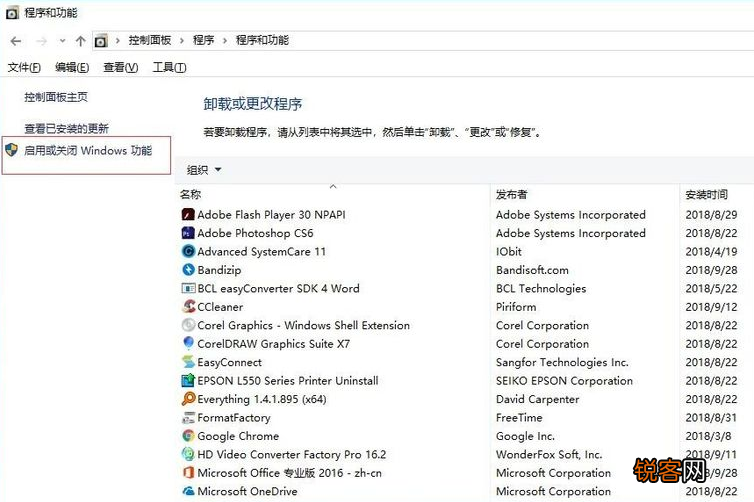This screenshot has width=754, height=502.
Task: Select the Everything 1.4.1.895 (x64) entry
Action: [x=262, y=399]
